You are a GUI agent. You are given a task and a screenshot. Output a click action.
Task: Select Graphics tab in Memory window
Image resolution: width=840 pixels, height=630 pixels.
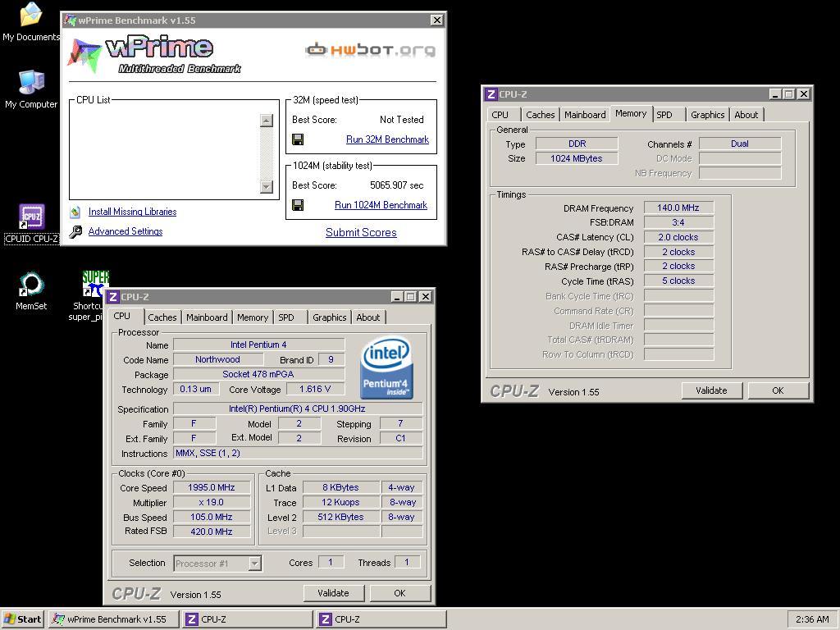click(708, 115)
